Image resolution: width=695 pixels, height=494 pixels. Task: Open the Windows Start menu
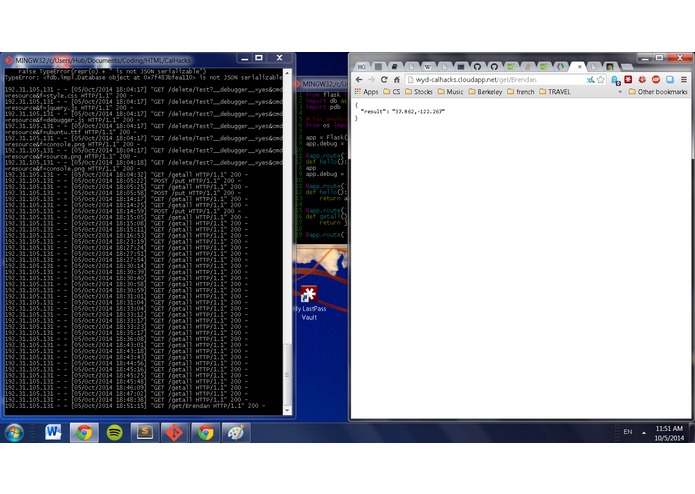14,432
